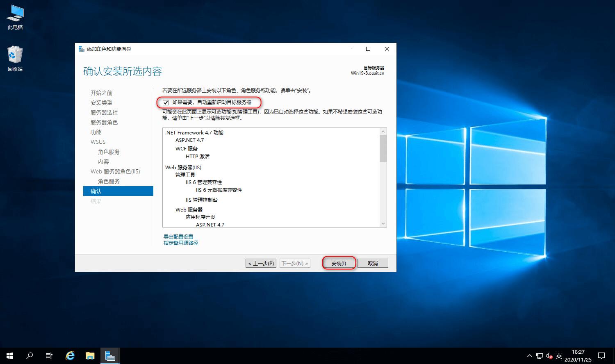This screenshot has width=615, height=364.
Task: Click IIS 6 管理兼容性 row
Action: click(204, 182)
